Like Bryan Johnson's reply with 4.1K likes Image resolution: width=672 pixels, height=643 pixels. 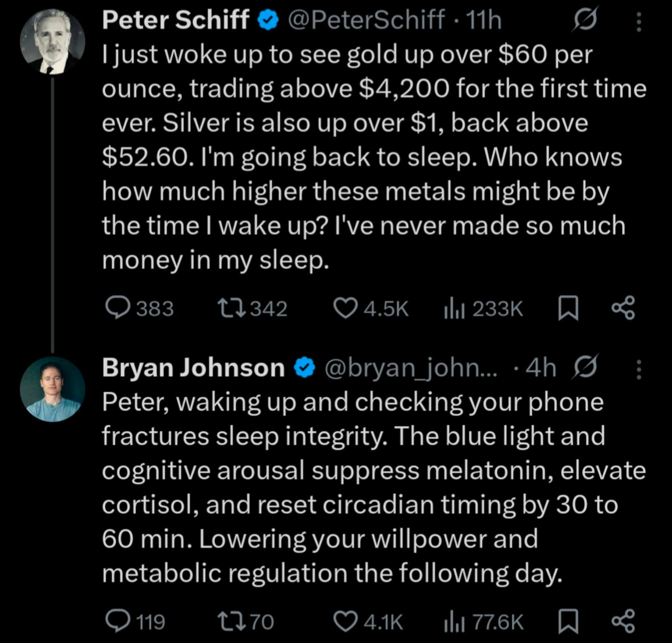(x=368, y=622)
